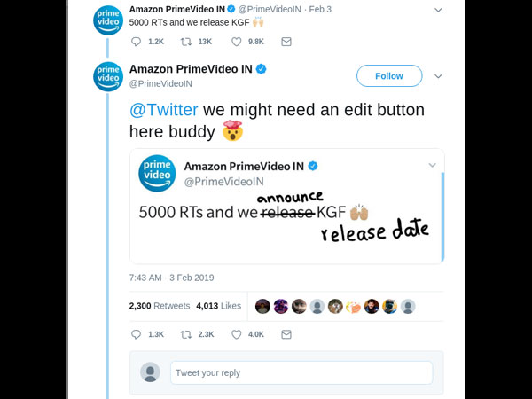This screenshot has height=399, width=532.
Task: Retweet the main tweet showing 2.3K
Action: [185, 334]
